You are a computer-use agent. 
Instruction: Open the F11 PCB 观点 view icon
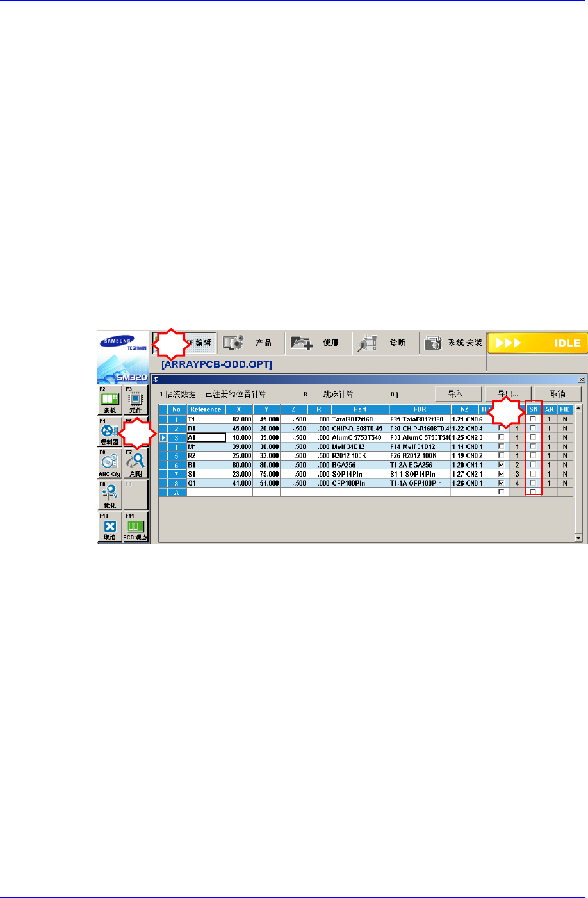(x=135, y=527)
